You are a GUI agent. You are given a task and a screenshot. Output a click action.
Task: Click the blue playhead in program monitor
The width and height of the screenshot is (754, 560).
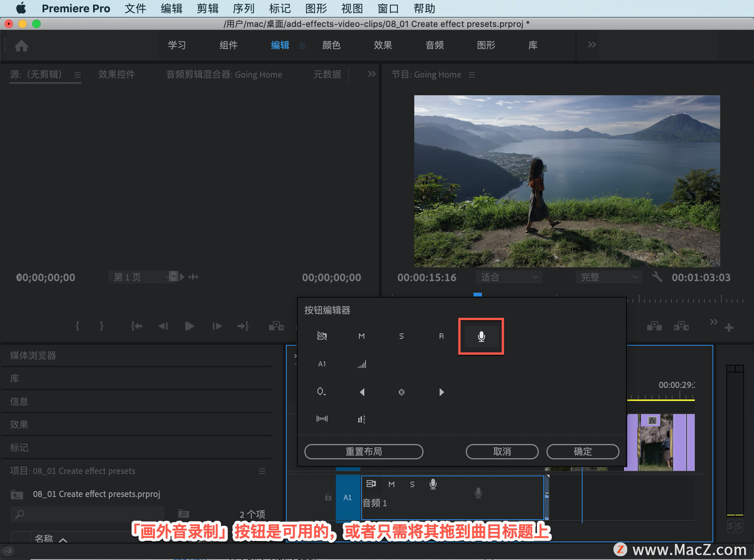click(x=478, y=295)
